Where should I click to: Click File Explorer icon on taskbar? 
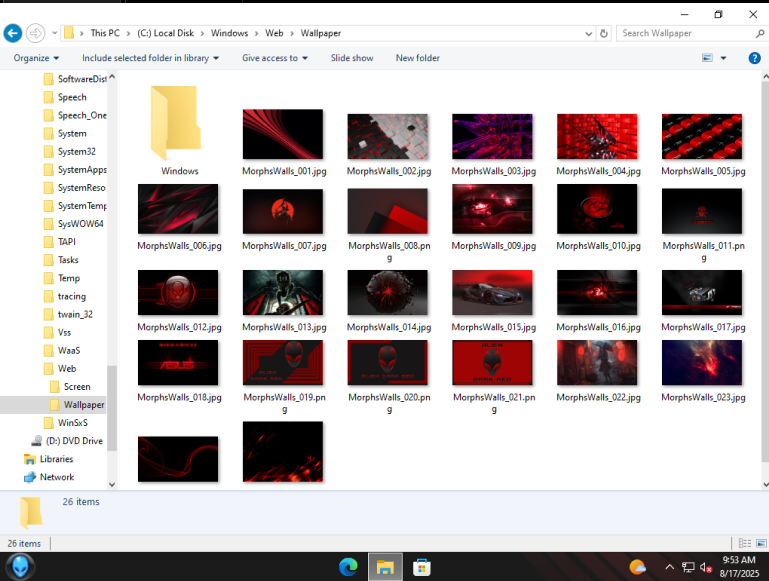(385, 567)
